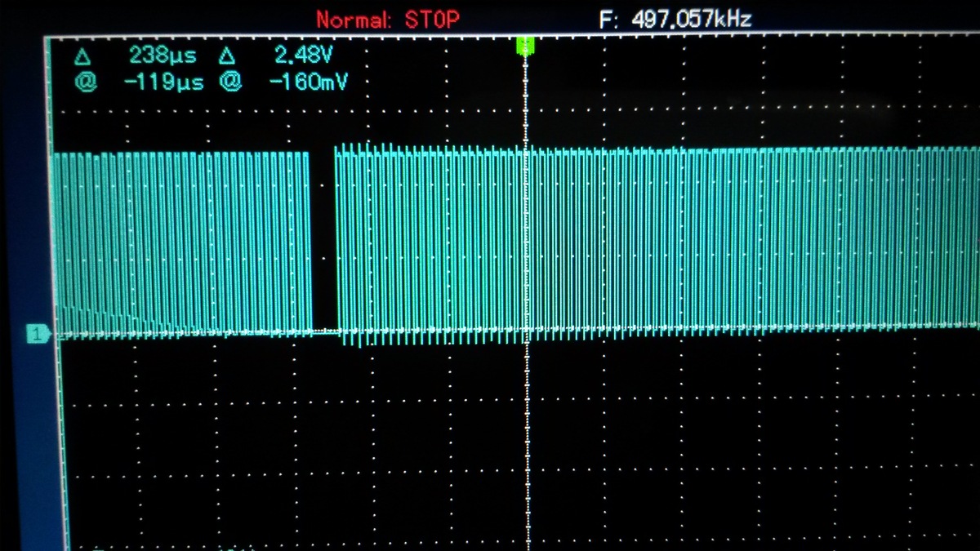Click the 238µs delta time value
980x551 pixels.
click(163, 56)
